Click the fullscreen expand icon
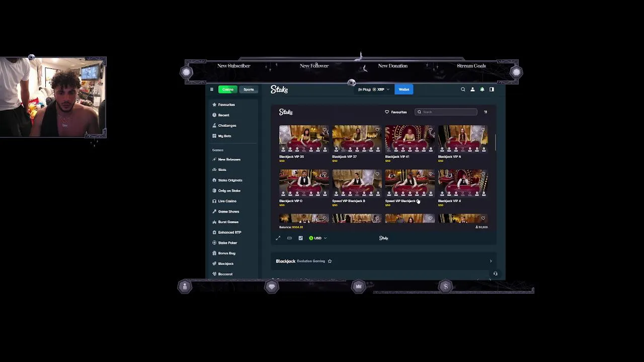Image resolution: width=644 pixels, height=362 pixels. 278,238
